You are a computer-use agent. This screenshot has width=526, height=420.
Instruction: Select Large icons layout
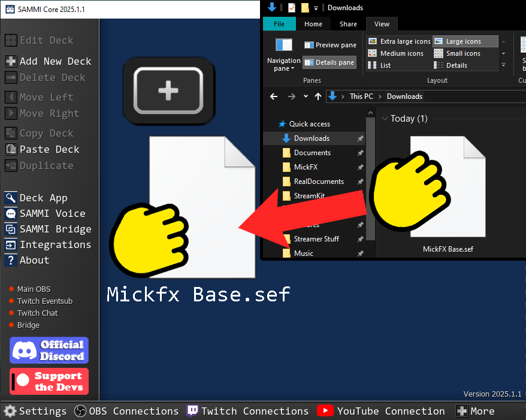(x=465, y=41)
